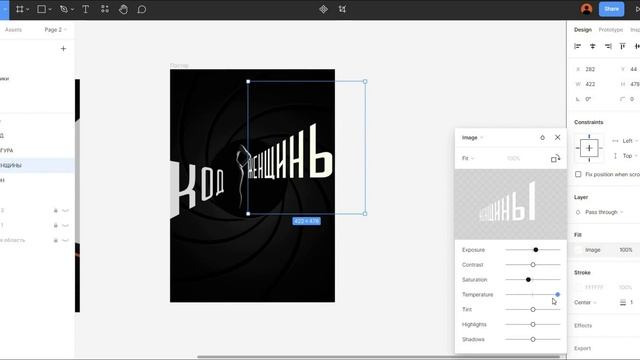
Task: Rotate image 90 degrees icon
Action: click(x=556, y=158)
